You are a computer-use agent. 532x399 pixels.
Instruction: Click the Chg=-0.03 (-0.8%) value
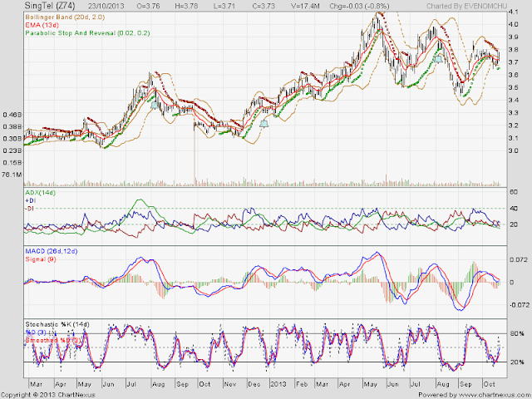pos(360,6)
